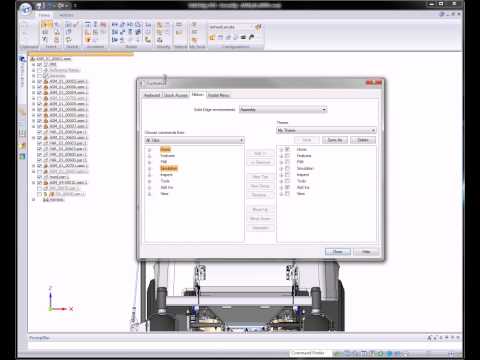Click the icon right of configuration name box
The image size is (480, 360).
click(258, 27)
